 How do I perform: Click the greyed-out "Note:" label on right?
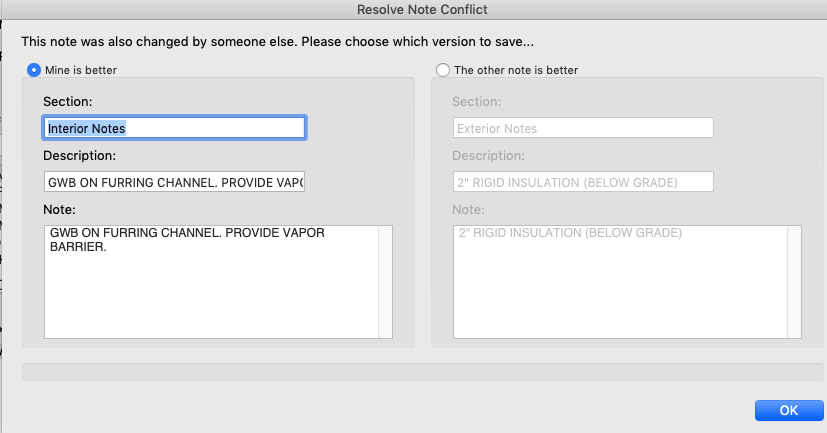tap(468, 210)
